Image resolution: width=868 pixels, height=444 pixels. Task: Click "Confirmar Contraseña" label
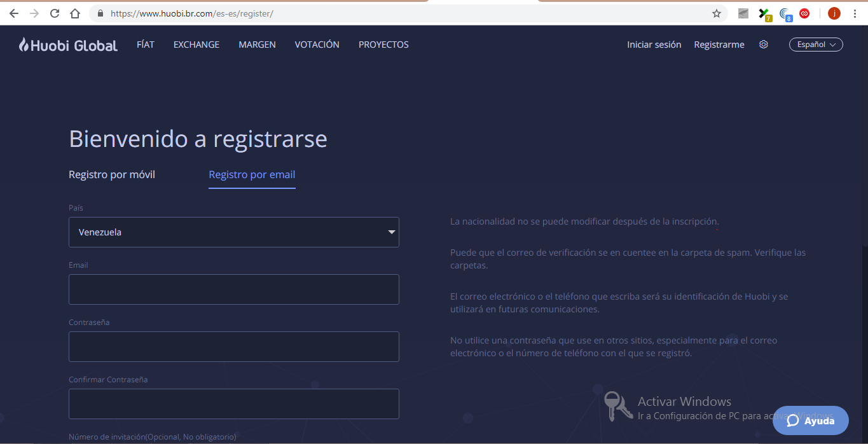[x=108, y=380]
